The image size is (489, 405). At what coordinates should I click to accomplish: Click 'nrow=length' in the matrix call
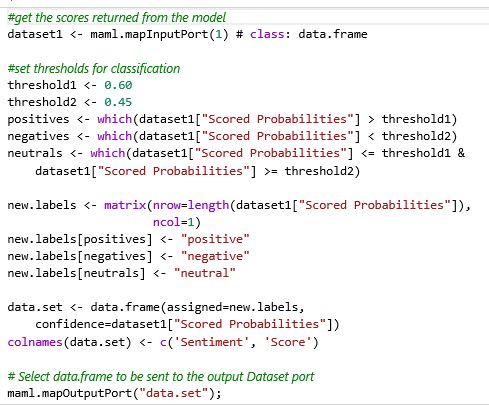191,205
